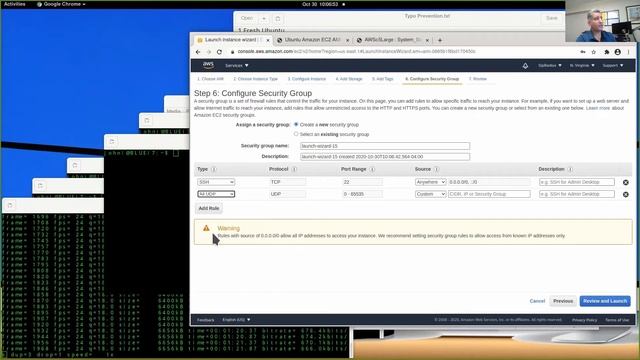Open Privacy Policy footer link

point(584,320)
